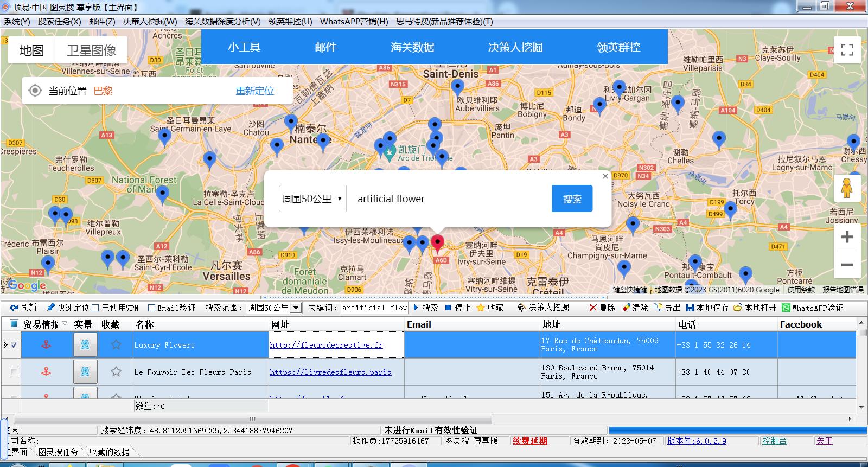This screenshot has width=868, height=467.
Task: Stop the search with 停止 icon
Action: (448, 308)
